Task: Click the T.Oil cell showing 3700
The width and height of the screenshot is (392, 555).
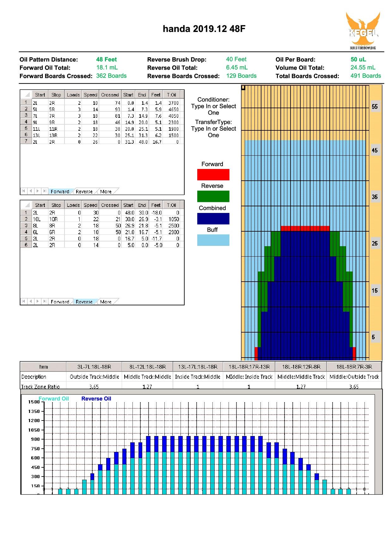Action: pos(171,103)
